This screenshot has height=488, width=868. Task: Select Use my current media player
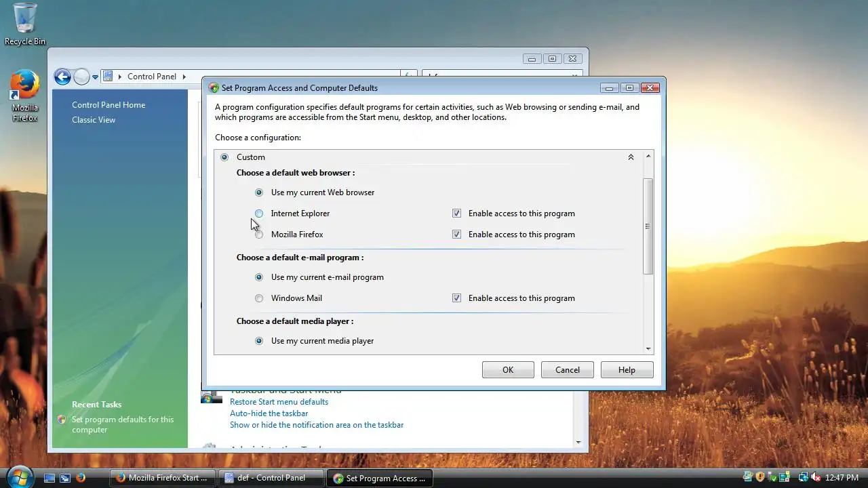pyautogui.click(x=259, y=341)
